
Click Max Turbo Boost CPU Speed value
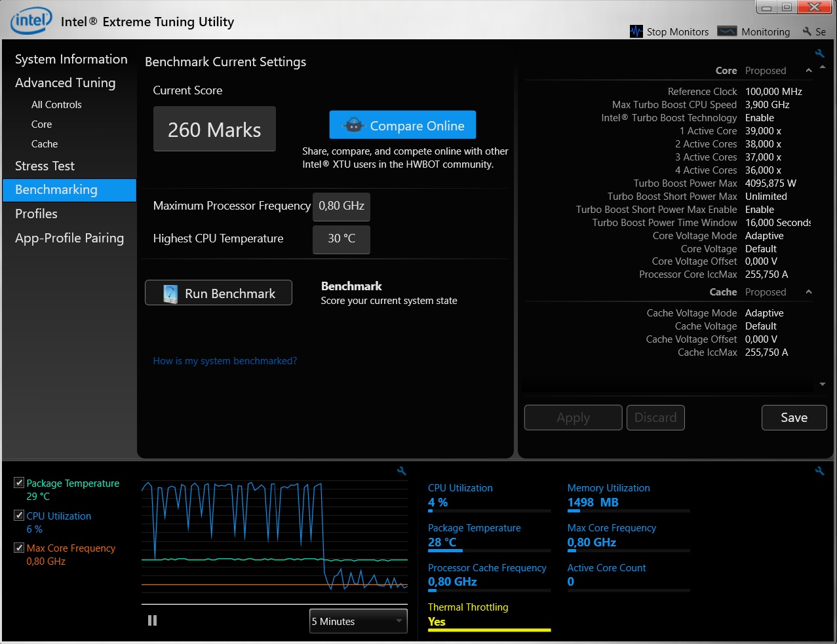(767, 105)
